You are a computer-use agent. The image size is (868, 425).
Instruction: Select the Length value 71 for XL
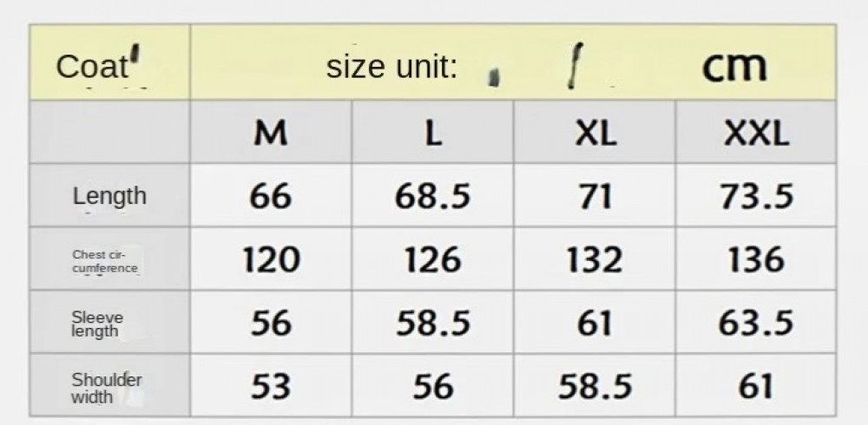595,197
